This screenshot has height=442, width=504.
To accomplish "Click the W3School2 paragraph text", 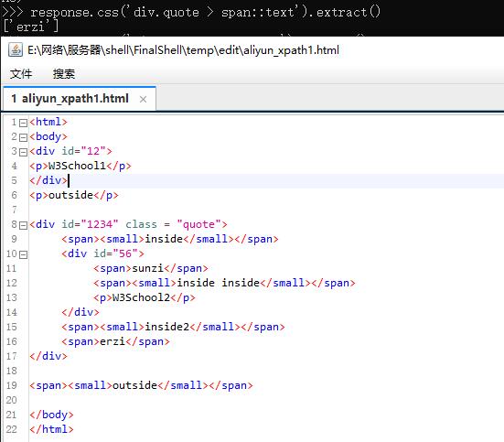I will [x=142, y=297].
